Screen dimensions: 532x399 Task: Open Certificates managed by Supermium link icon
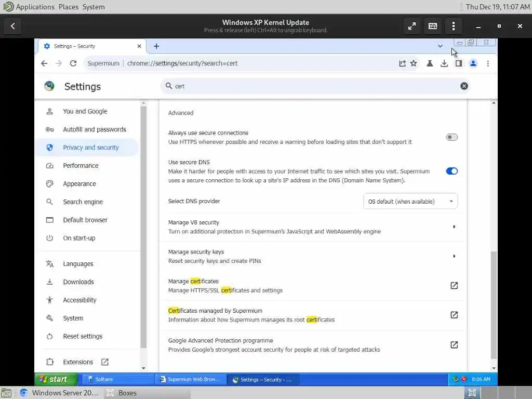coord(454,315)
